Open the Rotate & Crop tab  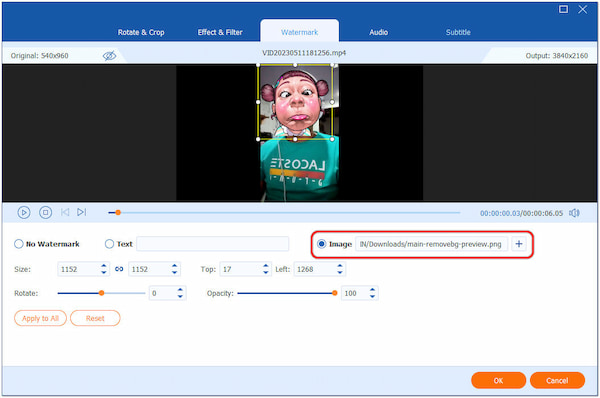[141, 33]
